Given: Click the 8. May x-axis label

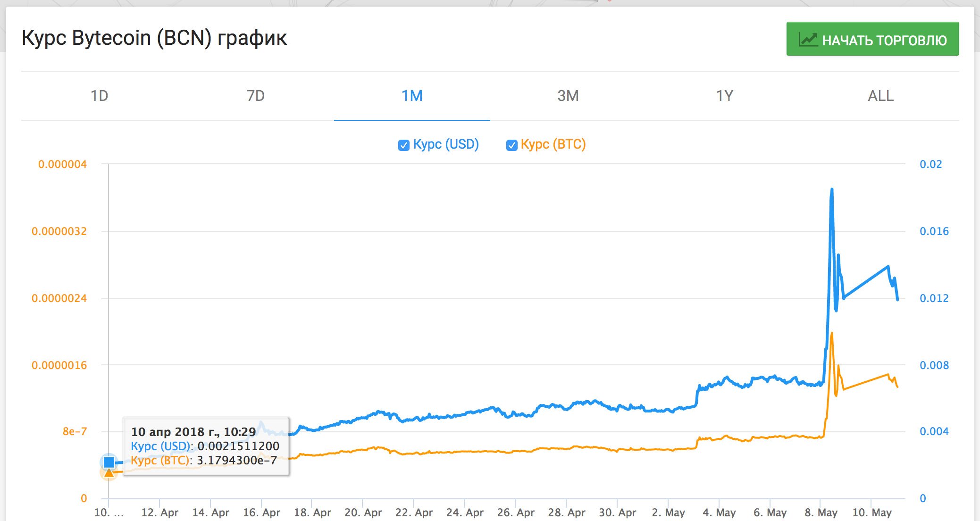Looking at the screenshot, I should pos(821,513).
